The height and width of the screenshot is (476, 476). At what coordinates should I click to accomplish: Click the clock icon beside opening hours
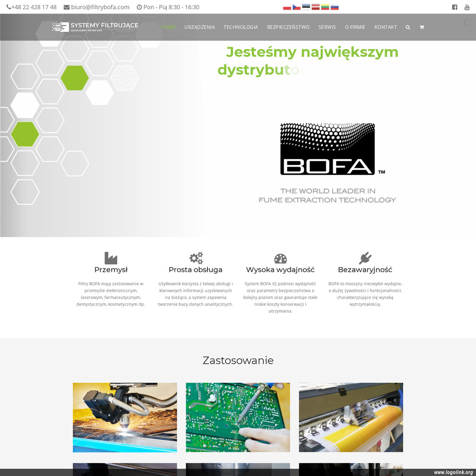[139, 7]
